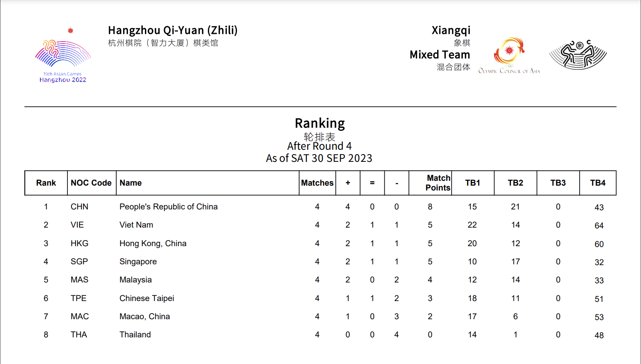
Task: Click the TB1 column header
Action: pos(473,183)
